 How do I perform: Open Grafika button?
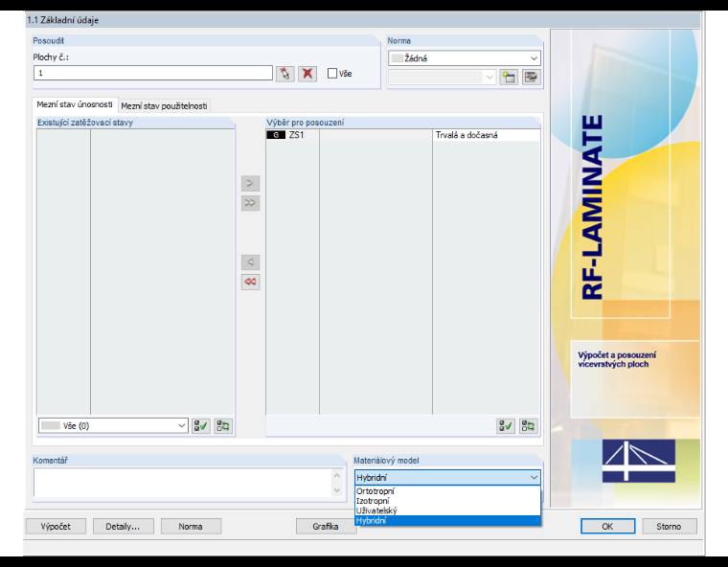coord(326,527)
